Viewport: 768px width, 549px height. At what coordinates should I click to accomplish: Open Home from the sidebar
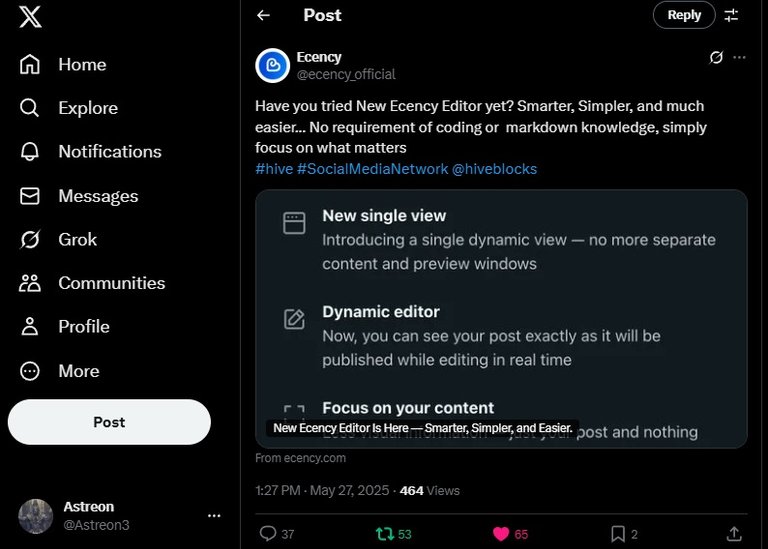(x=63, y=65)
